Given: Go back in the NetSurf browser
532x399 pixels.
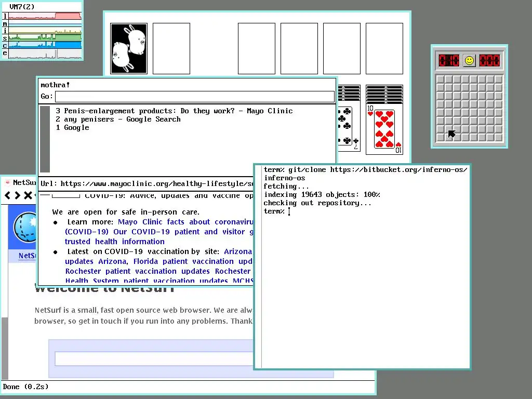Looking at the screenshot, I should 7,195.
